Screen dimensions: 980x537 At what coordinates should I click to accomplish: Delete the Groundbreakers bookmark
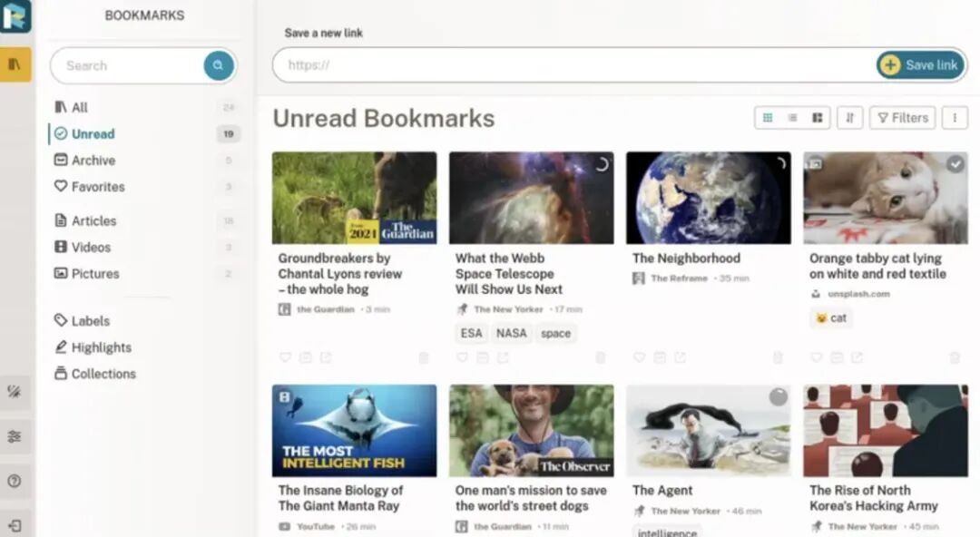pyautogui.click(x=423, y=357)
